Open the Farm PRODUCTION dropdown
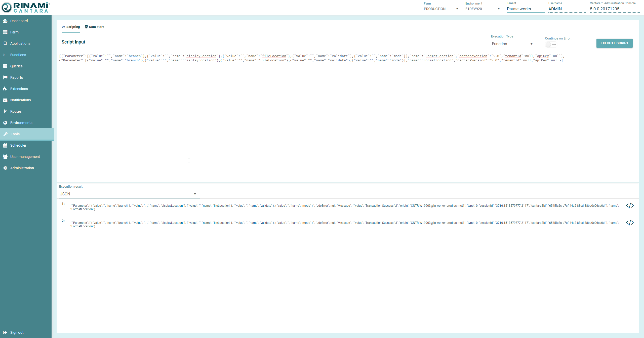This screenshot has height=338, width=644. click(441, 9)
